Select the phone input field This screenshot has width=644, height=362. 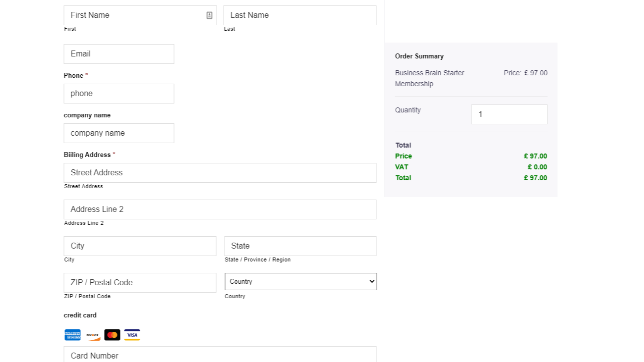(x=119, y=94)
